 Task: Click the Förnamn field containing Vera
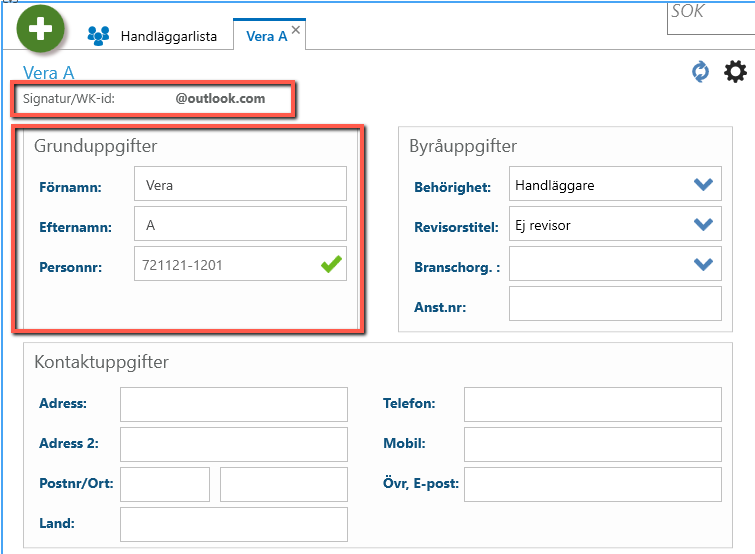coord(240,183)
